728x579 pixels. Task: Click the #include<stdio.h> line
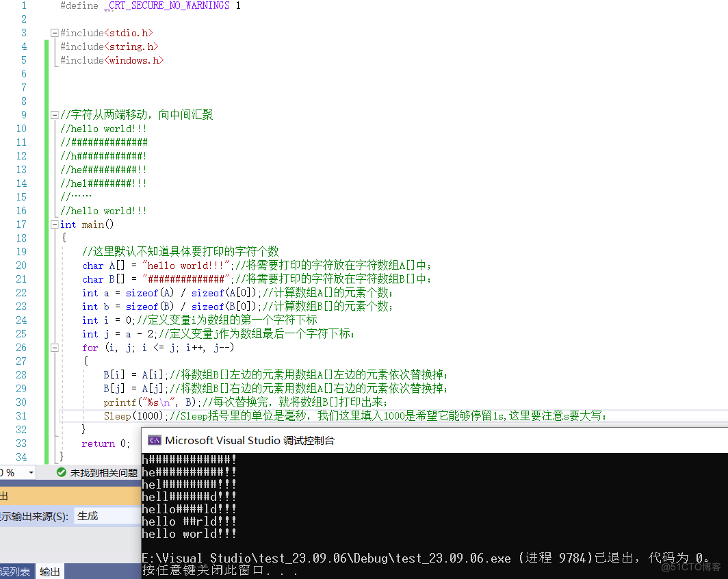pyautogui.click(x=106, y=33)
